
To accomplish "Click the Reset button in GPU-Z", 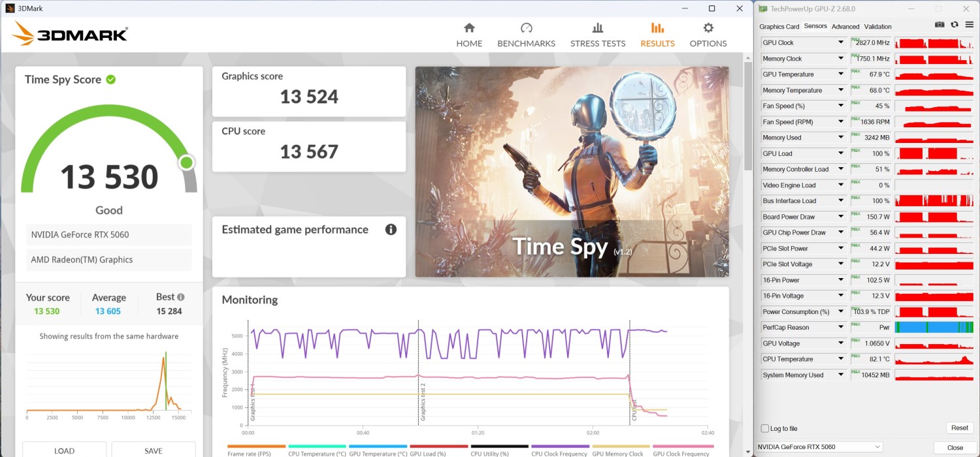I will pos(959,428).
